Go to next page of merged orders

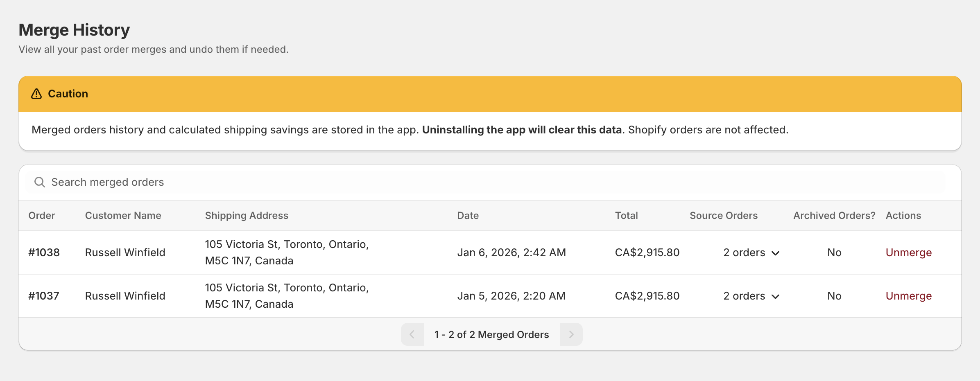(571, 334)
